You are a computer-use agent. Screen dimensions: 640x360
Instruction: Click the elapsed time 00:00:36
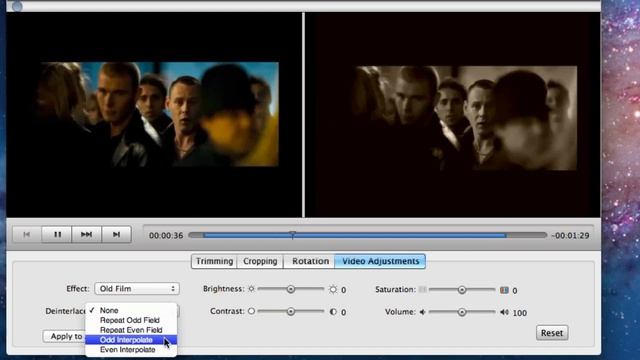coord(166,236)
